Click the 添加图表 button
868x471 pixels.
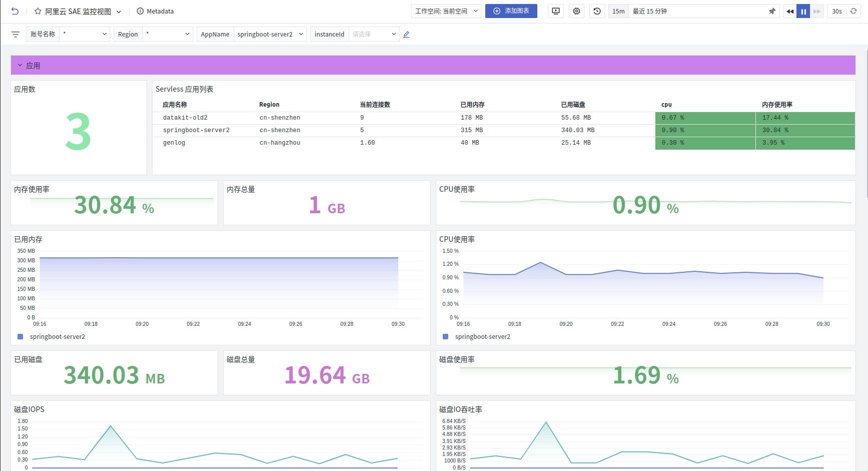click(x=511, y=11)
